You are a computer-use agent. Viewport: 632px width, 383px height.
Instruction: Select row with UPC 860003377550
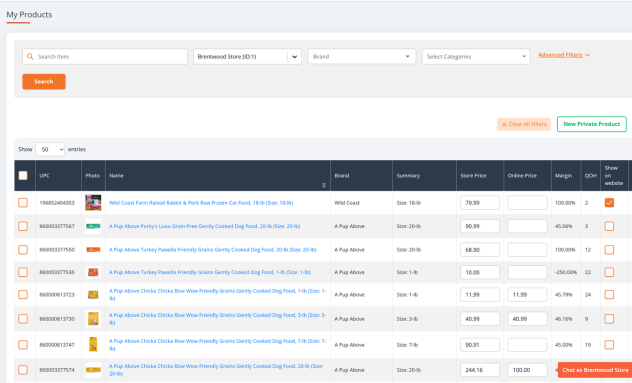pos(23,250)
